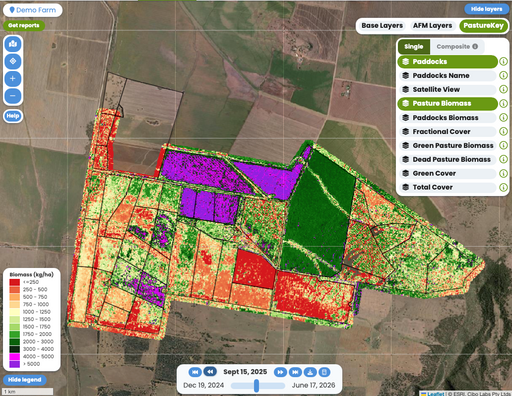Viewport: 512px width, 396px height.
Task: Switch to the Base Layers tab
Action: pyautogui.click(x=382, y=26)
